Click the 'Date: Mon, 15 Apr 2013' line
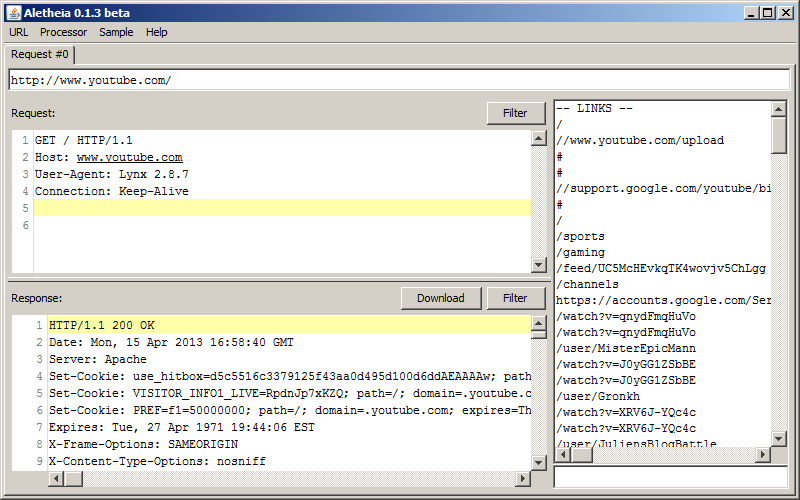 pyautogui.click(x=171, y=342)
